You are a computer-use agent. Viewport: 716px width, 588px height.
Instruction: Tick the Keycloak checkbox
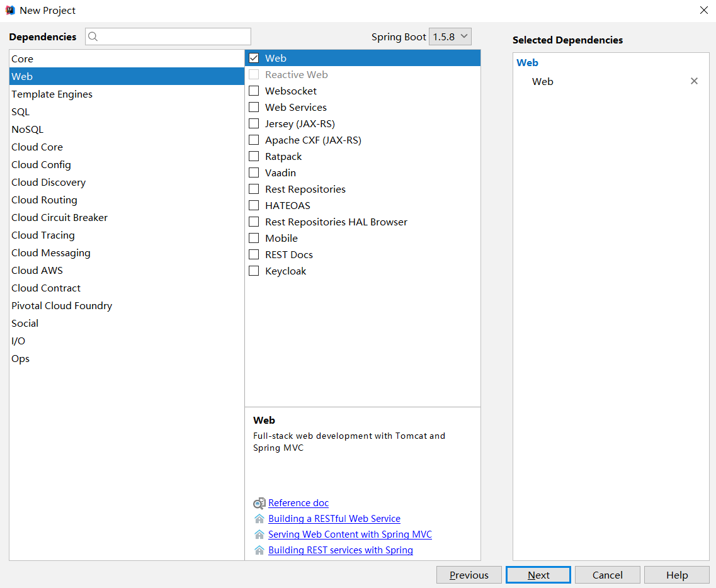click(254, 271)
